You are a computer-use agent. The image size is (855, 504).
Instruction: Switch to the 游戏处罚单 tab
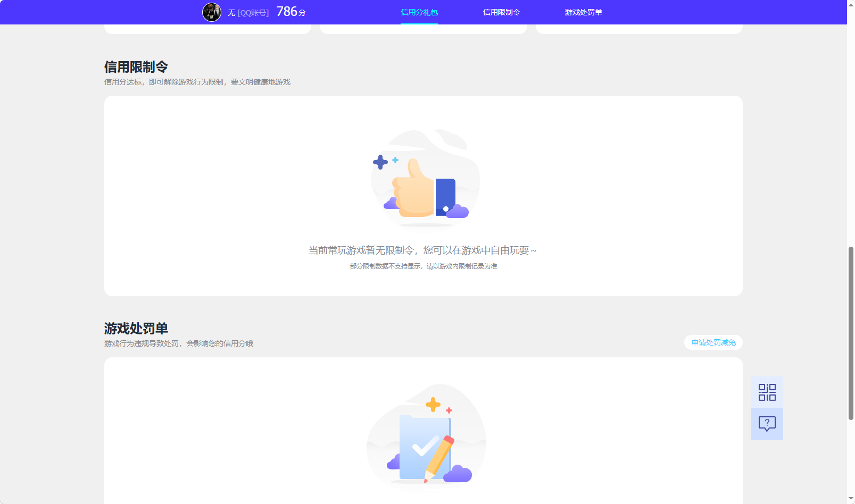tap(583, 12)
